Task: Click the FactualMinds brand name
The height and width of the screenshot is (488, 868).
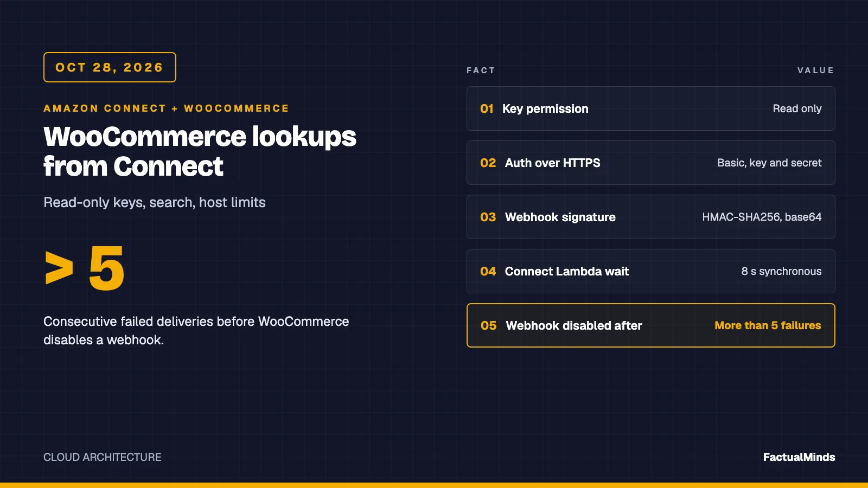Action: (799, 457)
